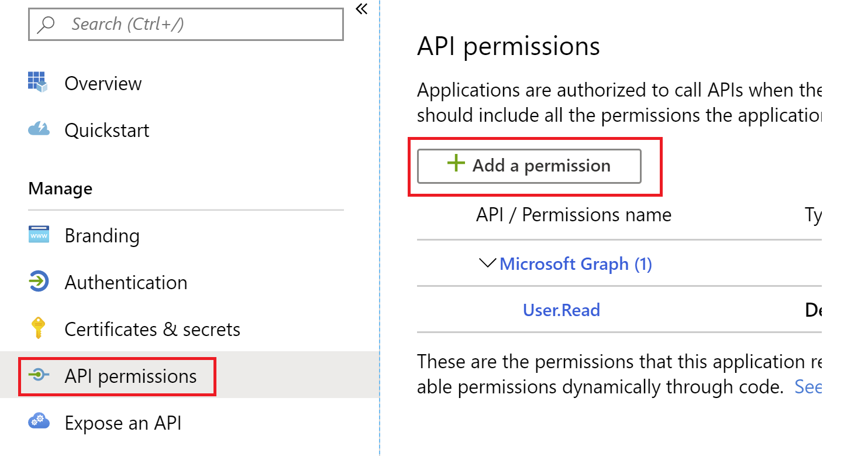Click the Overview icon in the sidebar
The width and height of the screenshot is (868, 456).
coord(37,83)
